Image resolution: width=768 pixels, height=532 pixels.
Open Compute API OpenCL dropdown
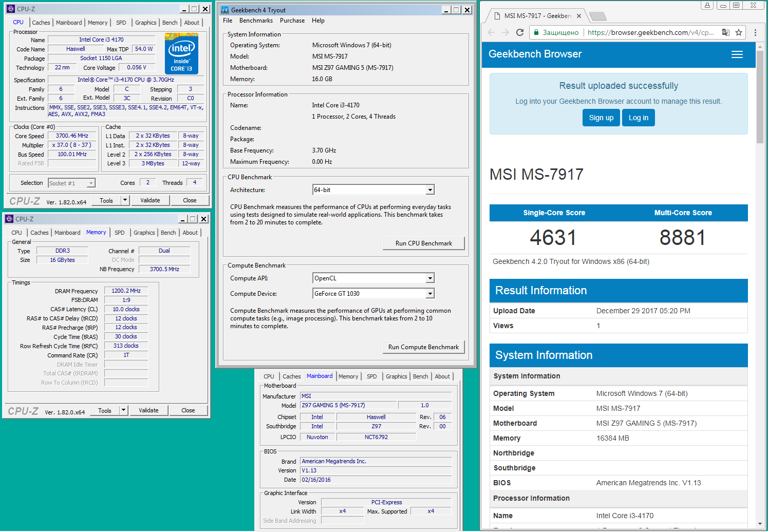pyautogui.click(x=430, y=278)
